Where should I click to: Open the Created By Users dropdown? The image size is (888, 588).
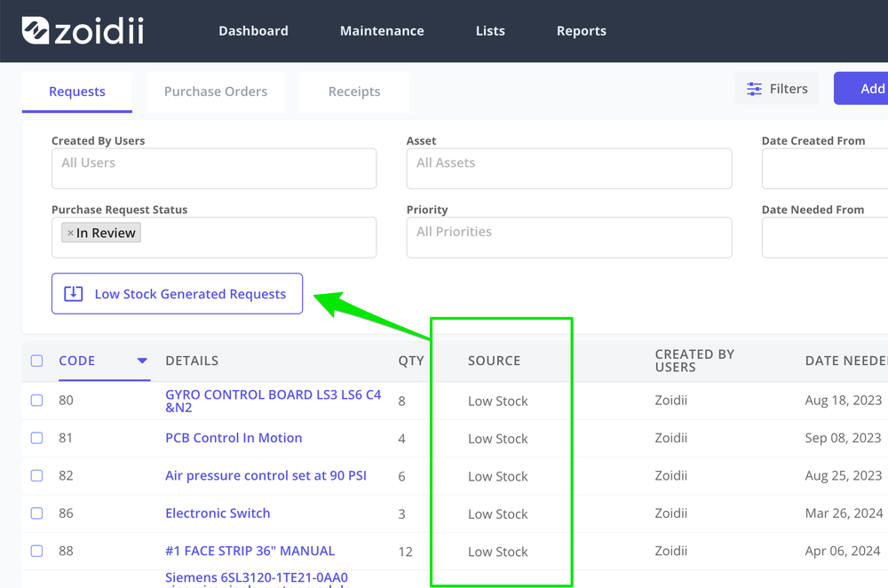pos(213,169)
